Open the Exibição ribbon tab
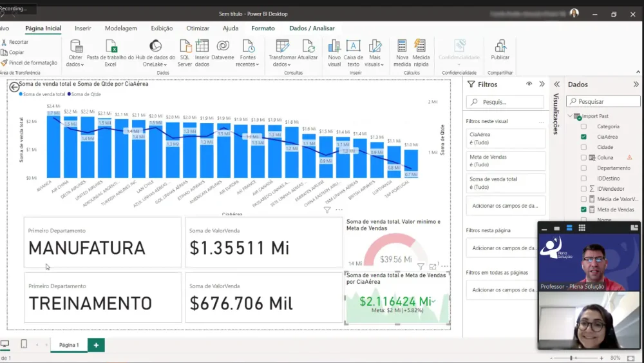The height and width of the screenshot is (363, 644). click(162, 28)
